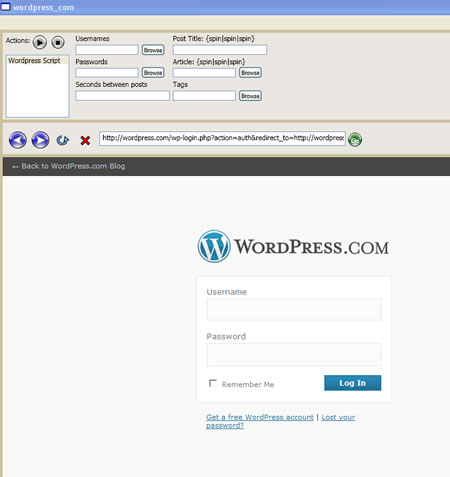Open Back to WordPress.com Blog link
Image resolution: width=450 pixels, height=477 pixels.
(69, 166)
